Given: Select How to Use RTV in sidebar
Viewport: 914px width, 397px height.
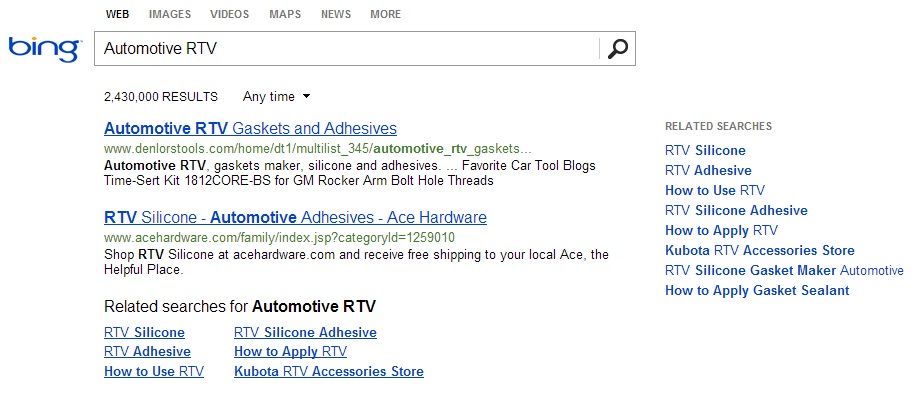Looking at the screenshot, I should coord(715,191).
